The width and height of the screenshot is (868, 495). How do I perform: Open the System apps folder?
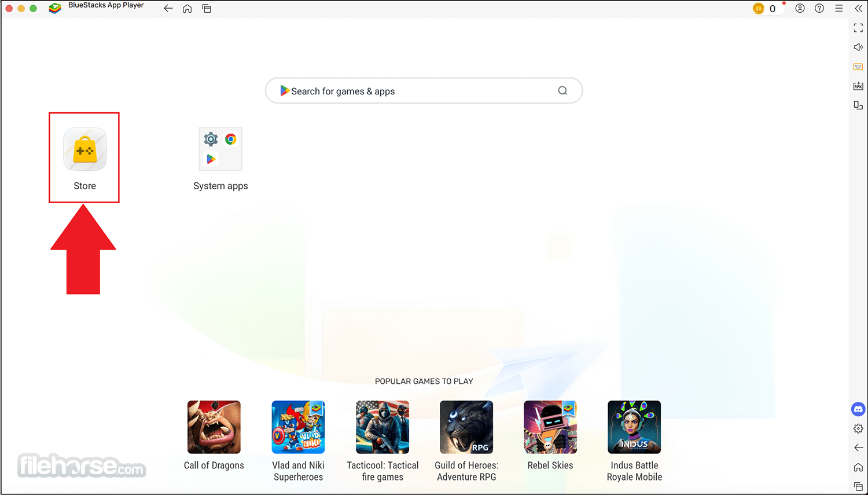220,149
